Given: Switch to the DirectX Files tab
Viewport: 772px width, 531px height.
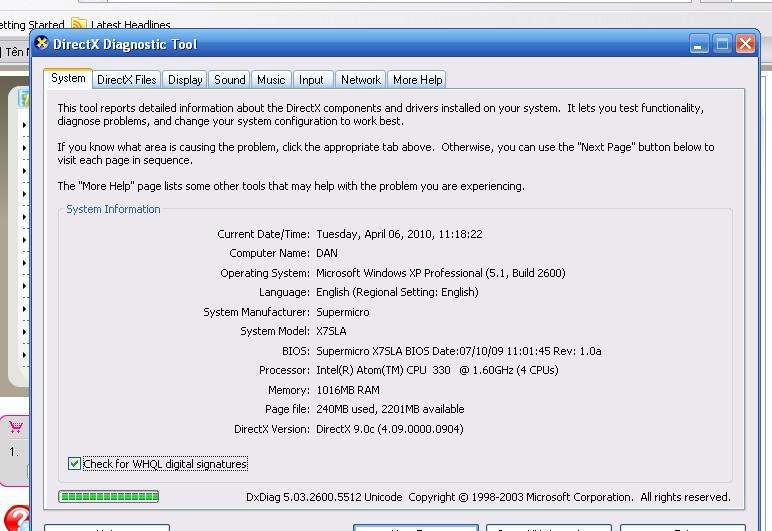Looking at the screenshot, I should coord(127,80).
